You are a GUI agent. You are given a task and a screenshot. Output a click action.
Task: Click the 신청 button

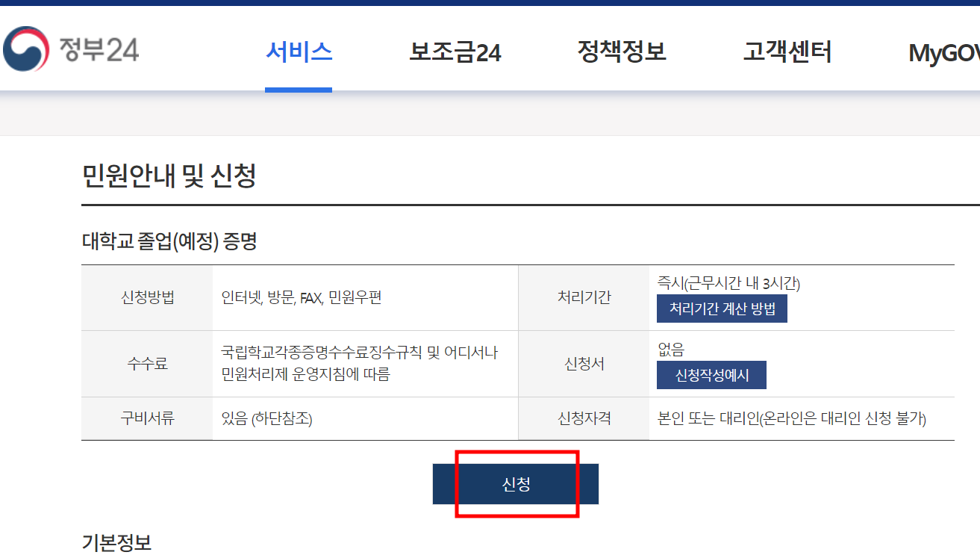pyautogui.click(x=516, y=484)
